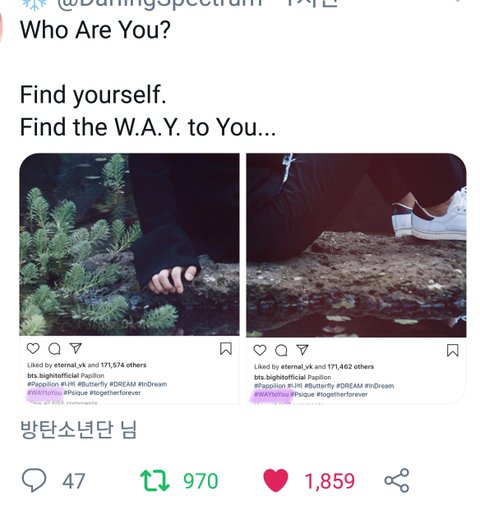Open the @DarlingSpectrum username handle
Screen dimensions: 480x514
pyautogui.click(x=160, y=3)
